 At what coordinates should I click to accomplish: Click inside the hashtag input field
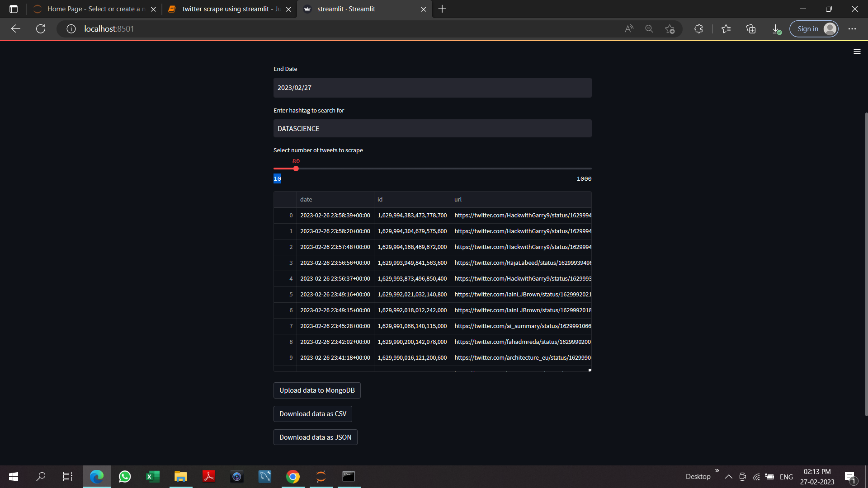pos(432,128)
